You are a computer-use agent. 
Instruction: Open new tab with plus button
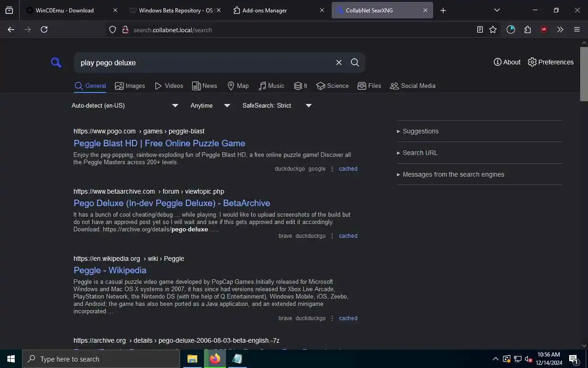[443, 10]
